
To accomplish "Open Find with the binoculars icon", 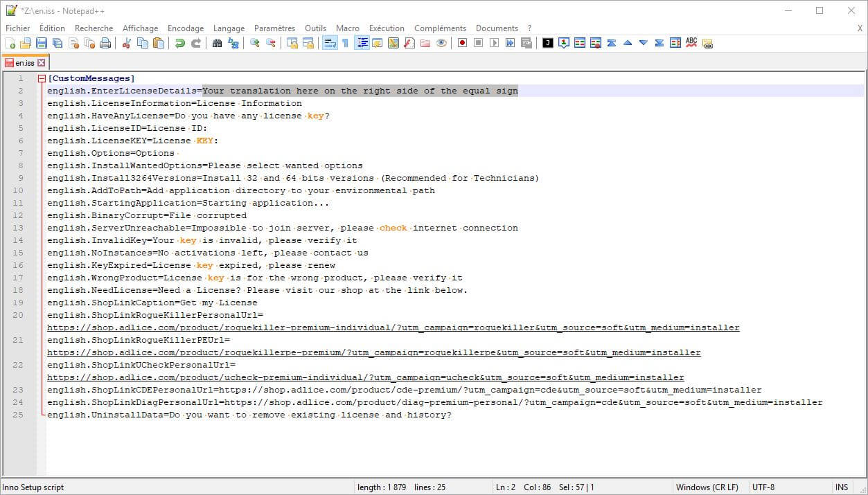I will pyautogui.click(x=217, y=44).
